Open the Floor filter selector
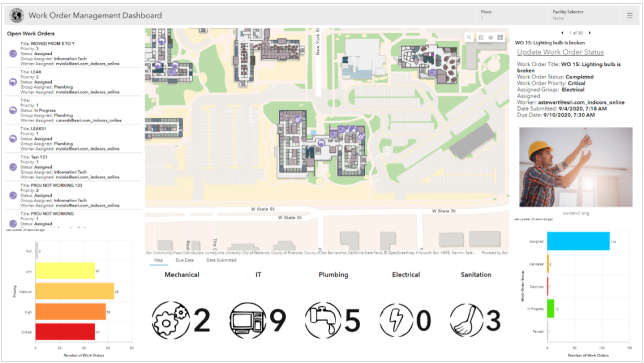The width and height of the screenshot is (644, 363). (x=513, y=15)
